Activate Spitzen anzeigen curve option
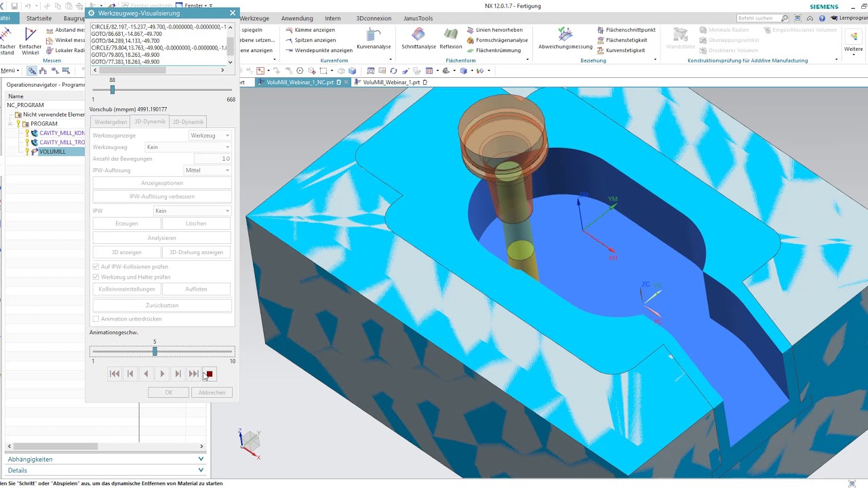 (x=311, y=40)
